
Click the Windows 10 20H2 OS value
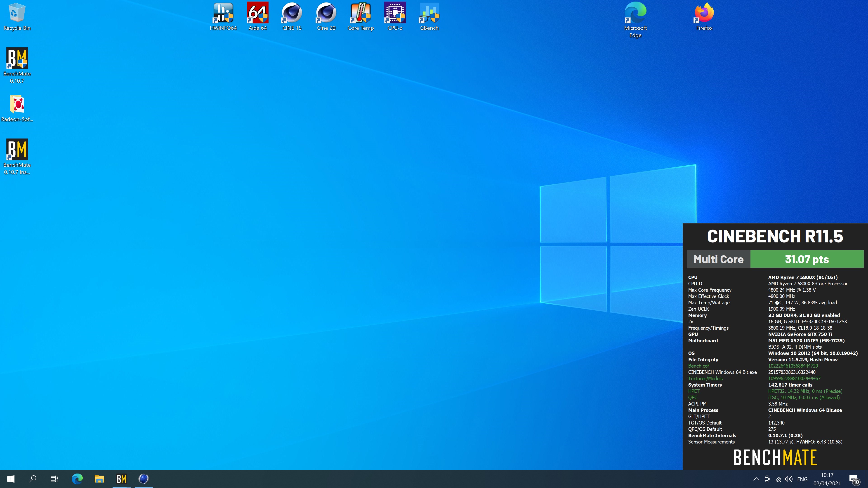(813, 353)
